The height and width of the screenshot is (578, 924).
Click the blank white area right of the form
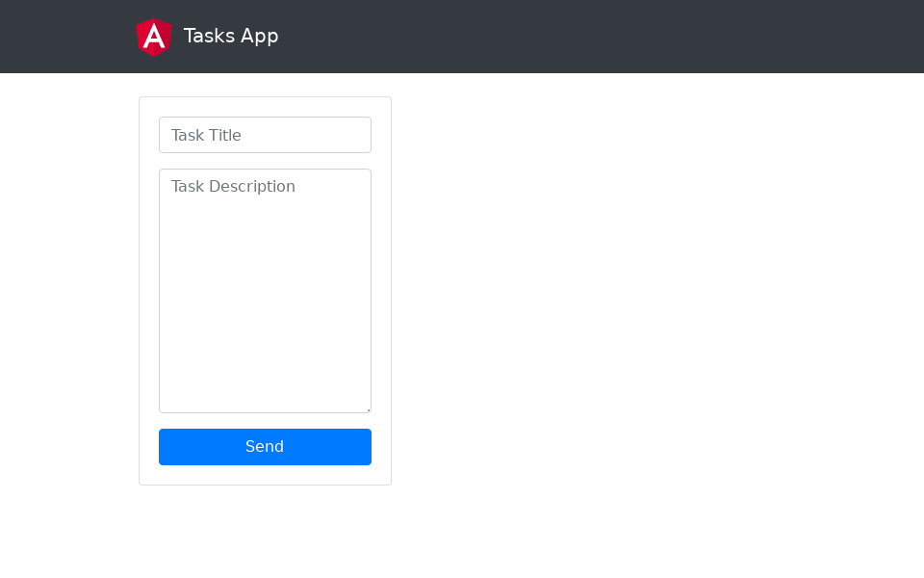point(654,289)
